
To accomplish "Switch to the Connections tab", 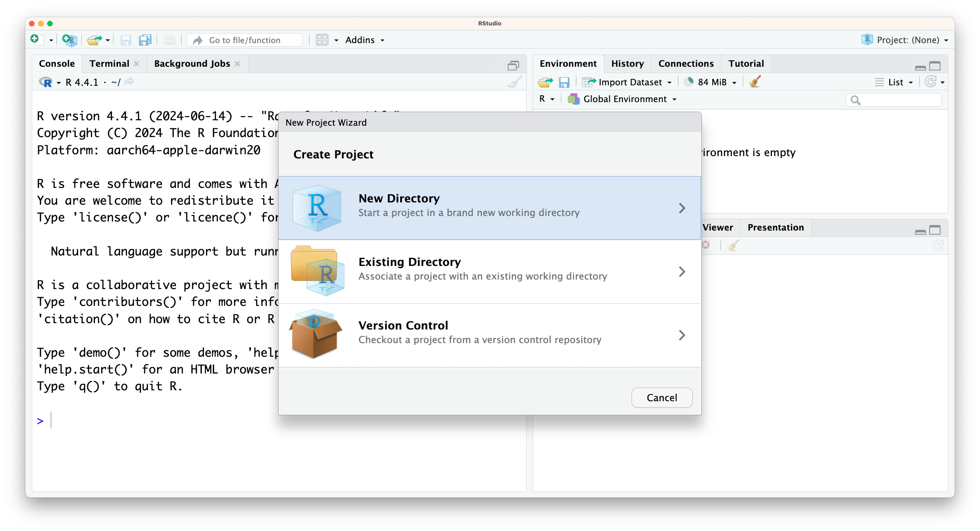I will point(686,64).
